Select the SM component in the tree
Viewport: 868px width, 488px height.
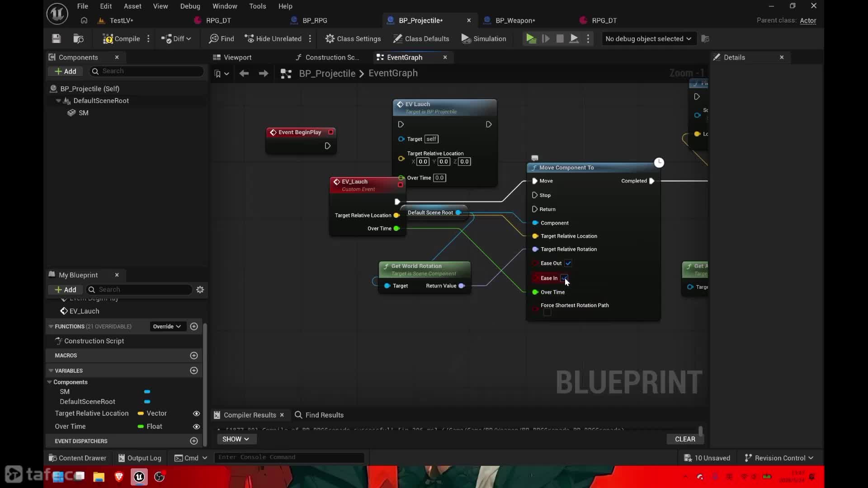tap(83, 113)
